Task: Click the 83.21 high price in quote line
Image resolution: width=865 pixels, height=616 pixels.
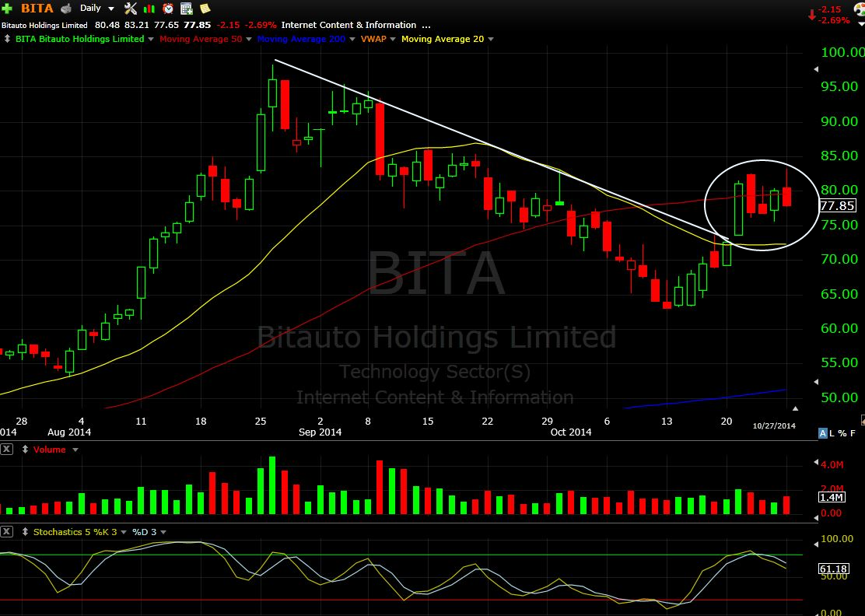Action: [137, 25]
